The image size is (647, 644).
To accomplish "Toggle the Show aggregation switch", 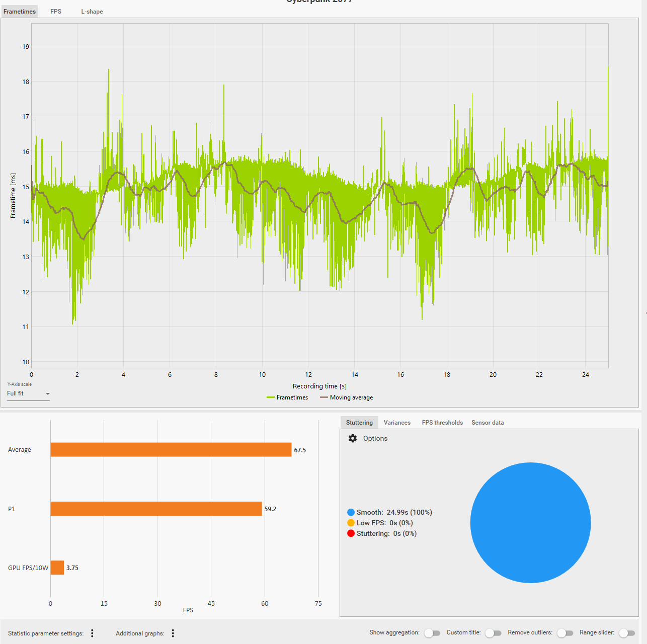I will pyautogui.click(x=432, y=633).
